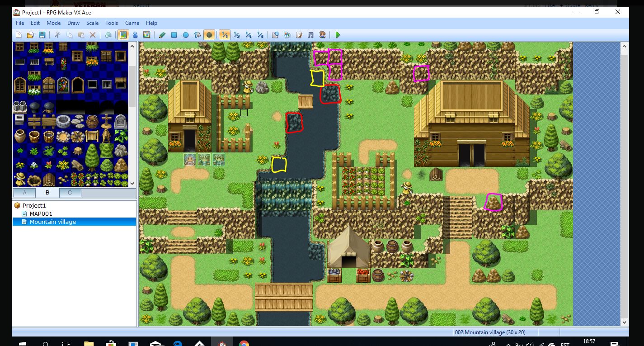The image size is (644, 346).
Task: Pick the clay pot tile in the palette
Action: click(x=19, y=136)
